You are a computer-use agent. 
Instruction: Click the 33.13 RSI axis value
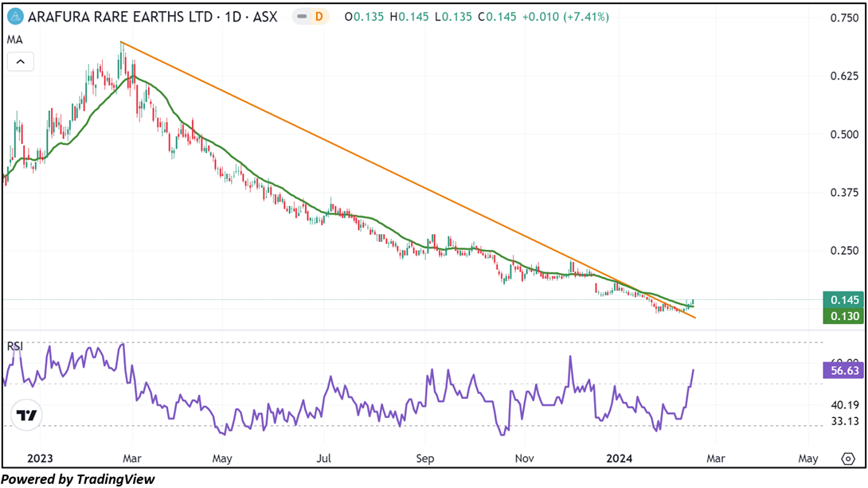845,422
